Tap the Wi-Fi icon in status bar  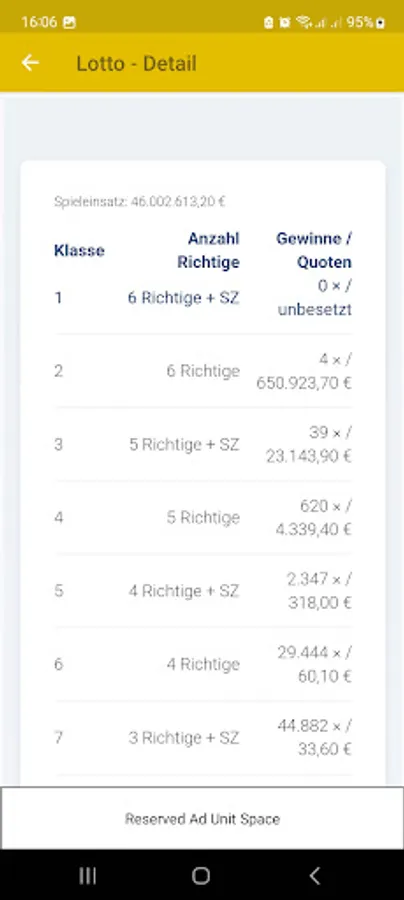pos(303,22)
